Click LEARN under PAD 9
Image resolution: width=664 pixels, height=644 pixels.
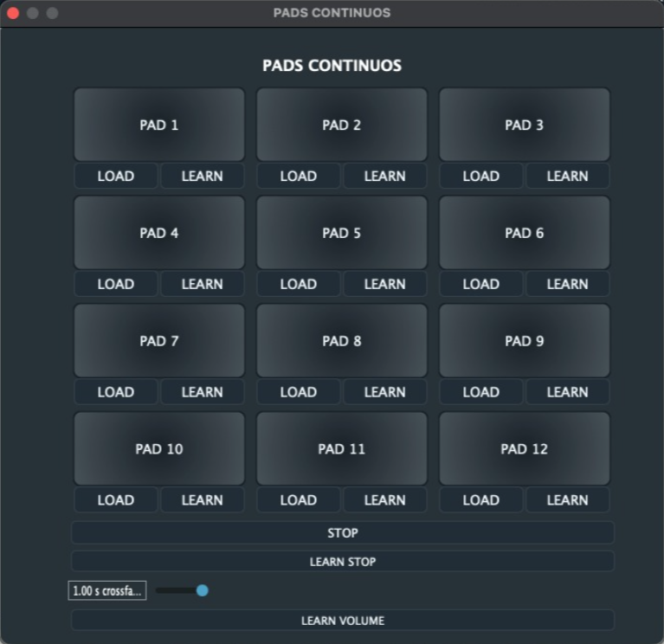(567, 391)
